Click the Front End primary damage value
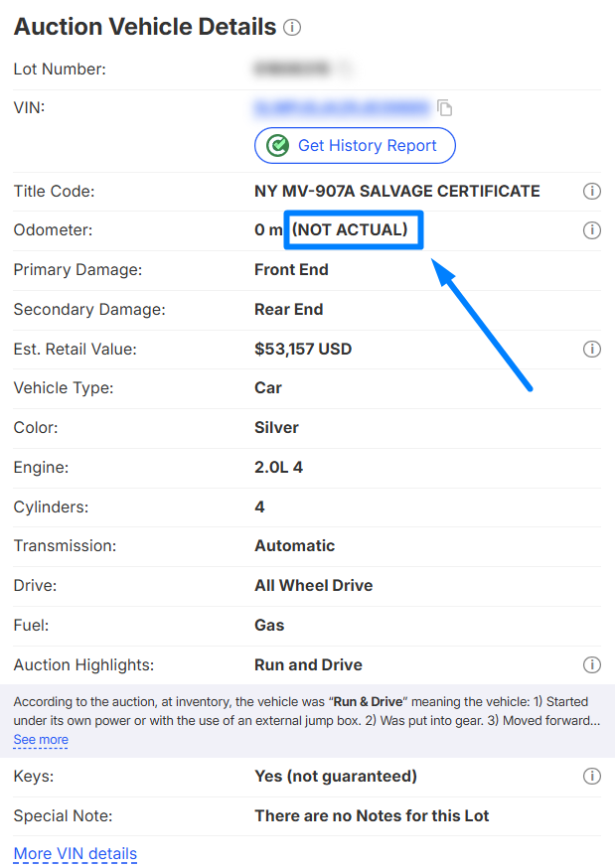This screenshot has width=615, height=868. tap(291, 269)
